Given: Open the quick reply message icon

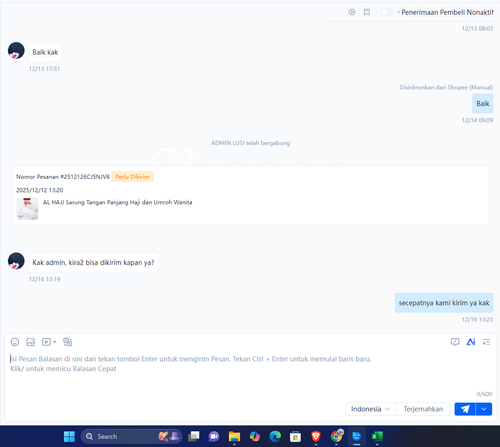Looking at the screenshot, I should (x=455, y=342).
